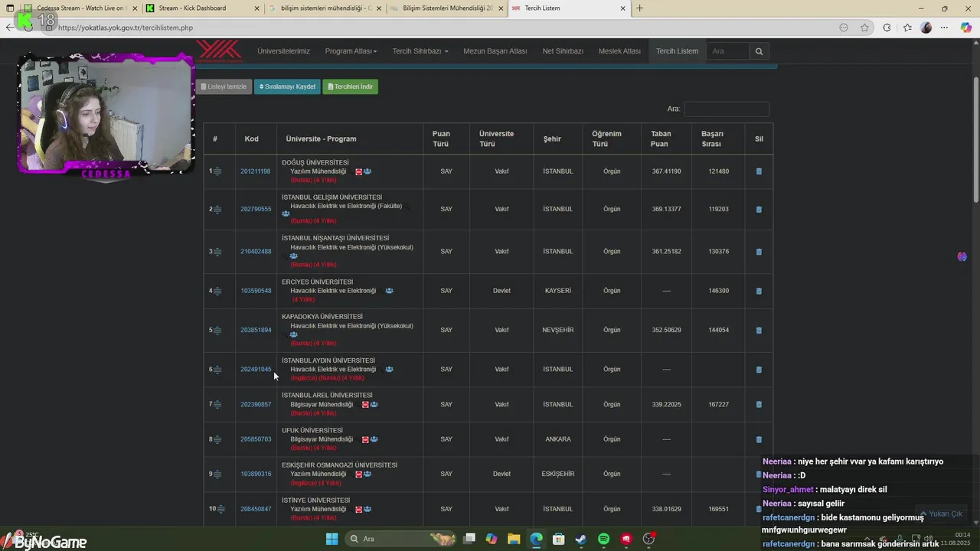
Task: Click the green Tercihleri İndir button
Action: click(x=350, y=86)
